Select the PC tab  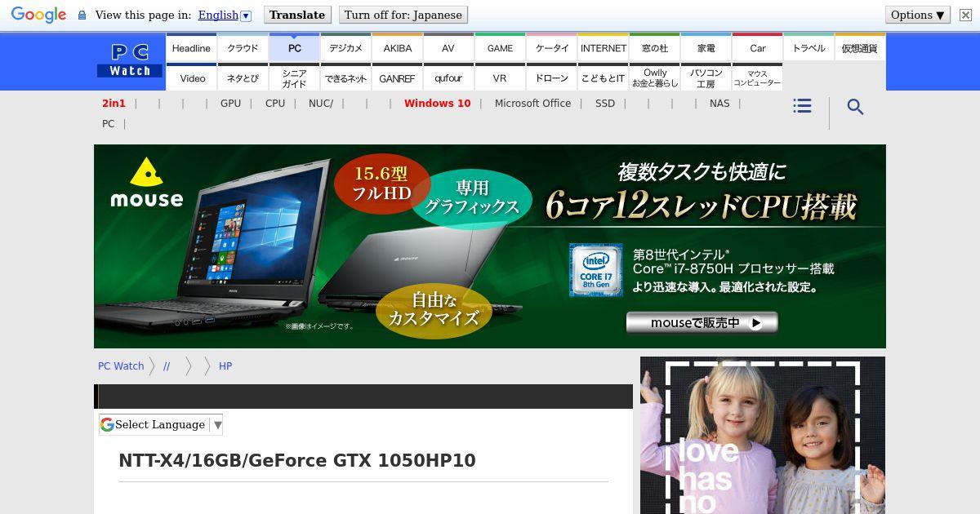click(294, 48)
